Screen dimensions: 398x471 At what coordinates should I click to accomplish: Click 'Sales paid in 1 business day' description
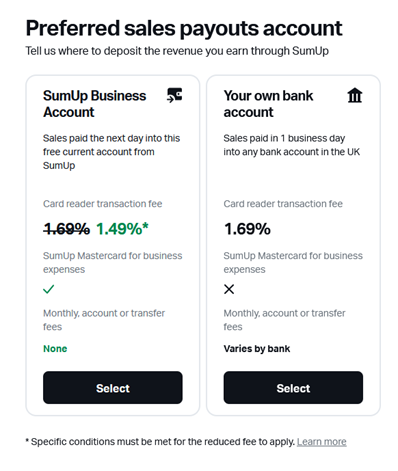(x=292, y=145)
